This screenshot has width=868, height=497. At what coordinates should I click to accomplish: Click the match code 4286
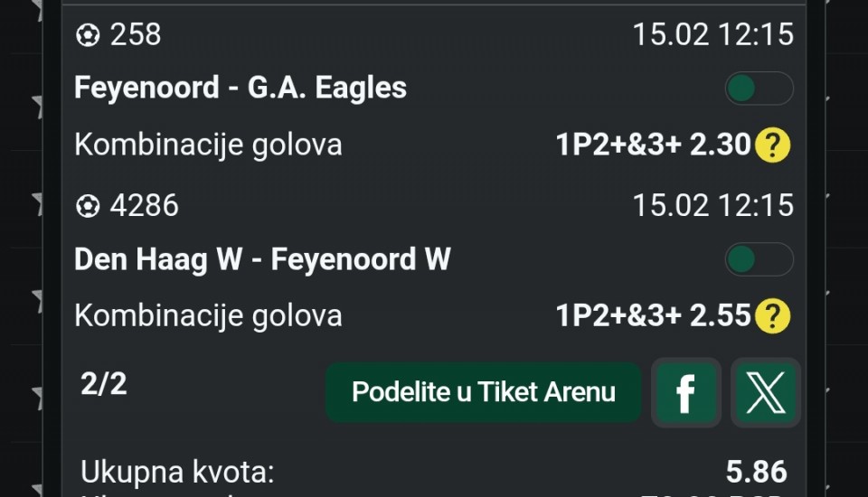[x=144, y=206]
